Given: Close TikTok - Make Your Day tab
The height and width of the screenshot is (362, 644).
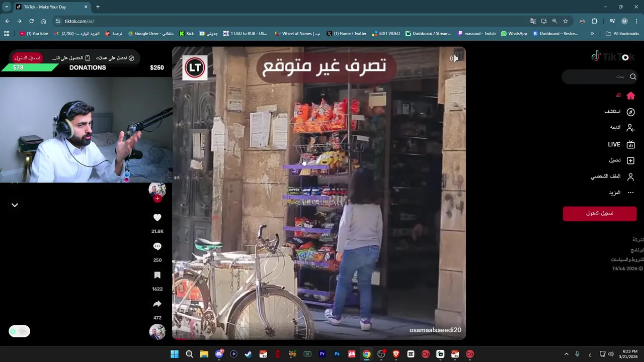Looking at the screenshot, I should 86,7.
